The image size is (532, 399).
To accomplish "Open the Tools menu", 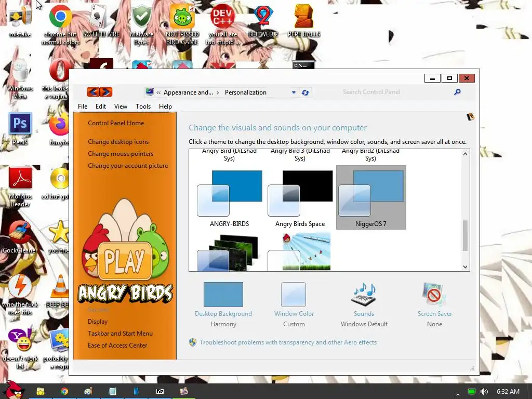I will [143, 106].
